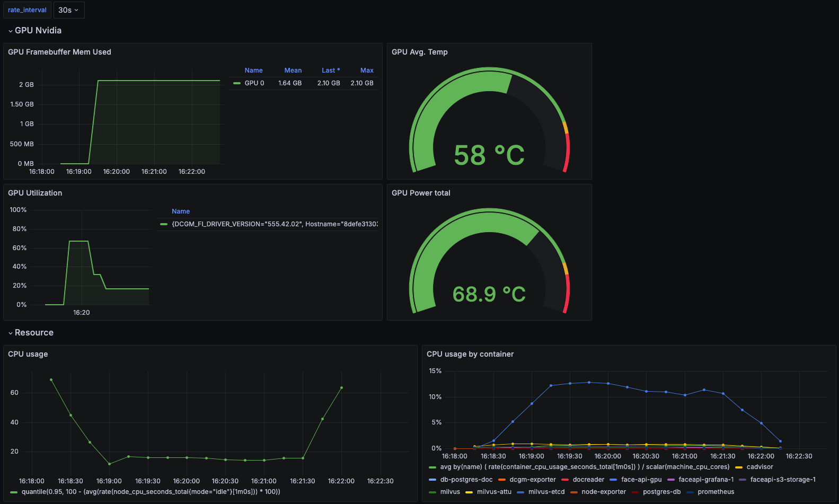This screenshot has width=839, height=504.
Task: Toggle quantile(0.95 CPU usage legend series
Action: [151, 492]
